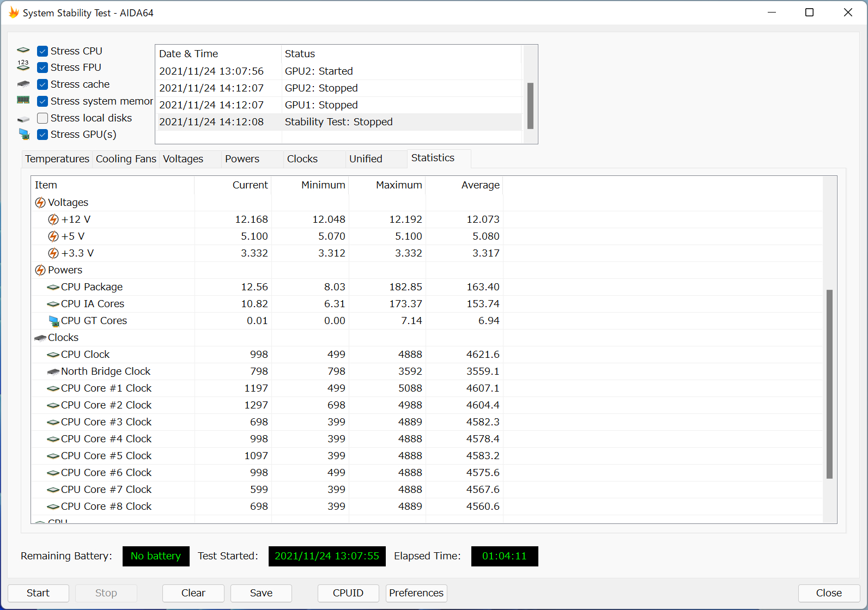
Task: Click the Stress FPU 123 icon
Action: [x=23, y=66]
